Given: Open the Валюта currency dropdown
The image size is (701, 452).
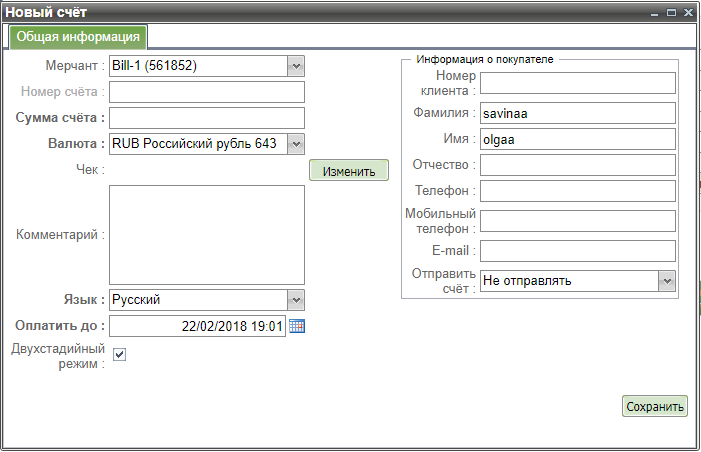Looking at the screenshot, I should pyautogui.click(x=295, y=144).
